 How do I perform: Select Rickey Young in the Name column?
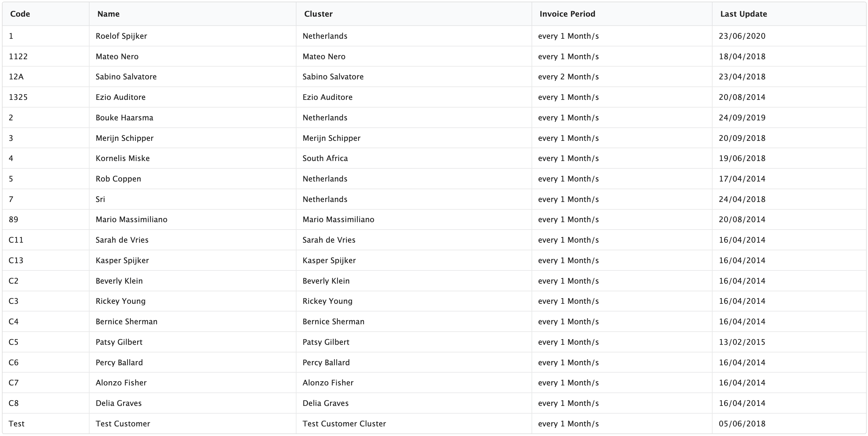tap(121, 301)
